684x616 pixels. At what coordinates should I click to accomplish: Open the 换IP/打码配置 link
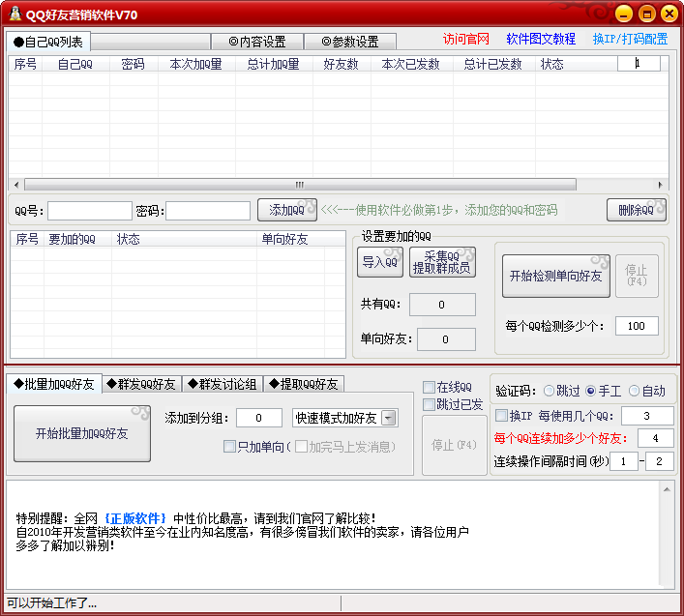(x=630, y=40)
